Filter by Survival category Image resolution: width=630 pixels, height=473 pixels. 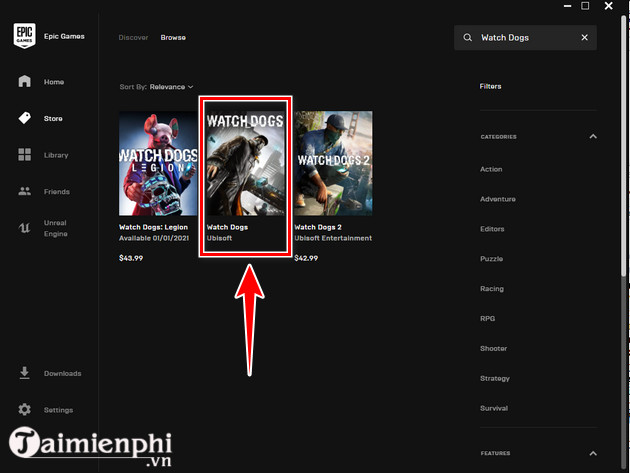click(x=494, y=408)
